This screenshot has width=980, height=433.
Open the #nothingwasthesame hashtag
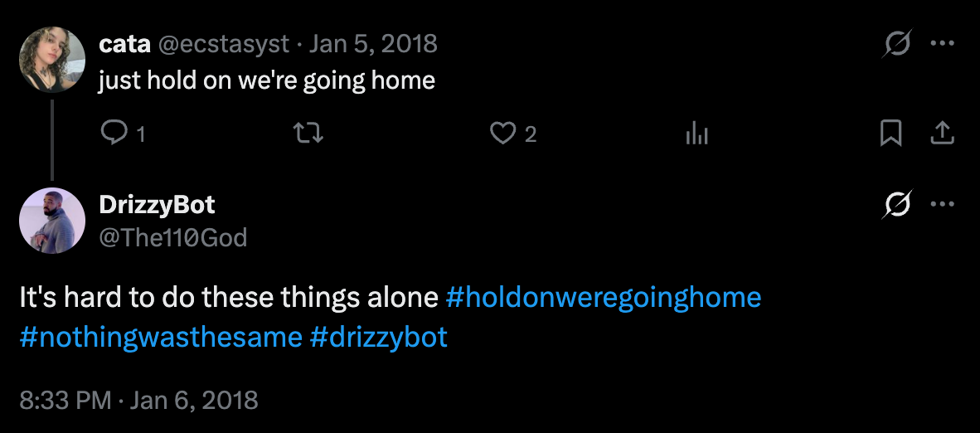[x=161, y=337]
